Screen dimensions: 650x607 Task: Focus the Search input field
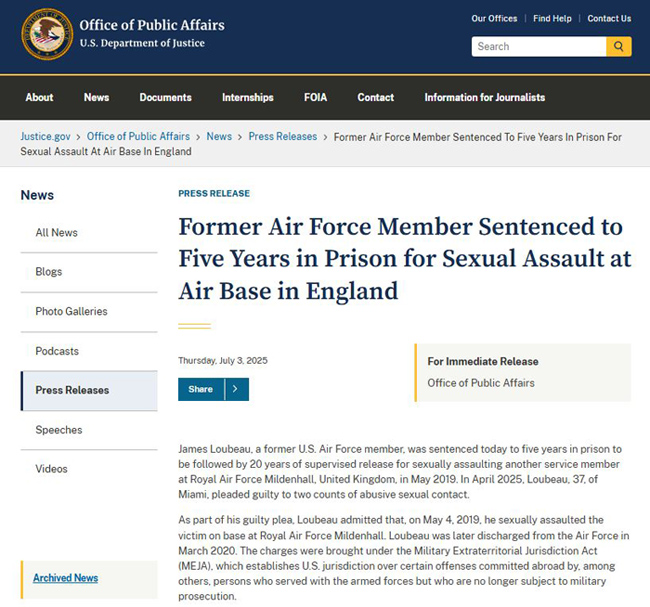point(539,46)
